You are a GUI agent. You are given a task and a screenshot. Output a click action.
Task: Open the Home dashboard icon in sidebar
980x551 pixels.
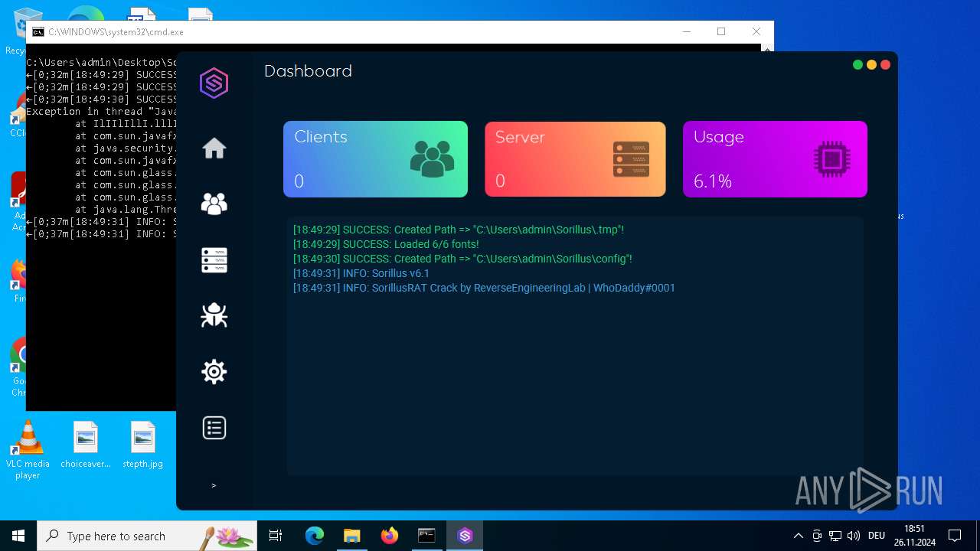point(214,148)
